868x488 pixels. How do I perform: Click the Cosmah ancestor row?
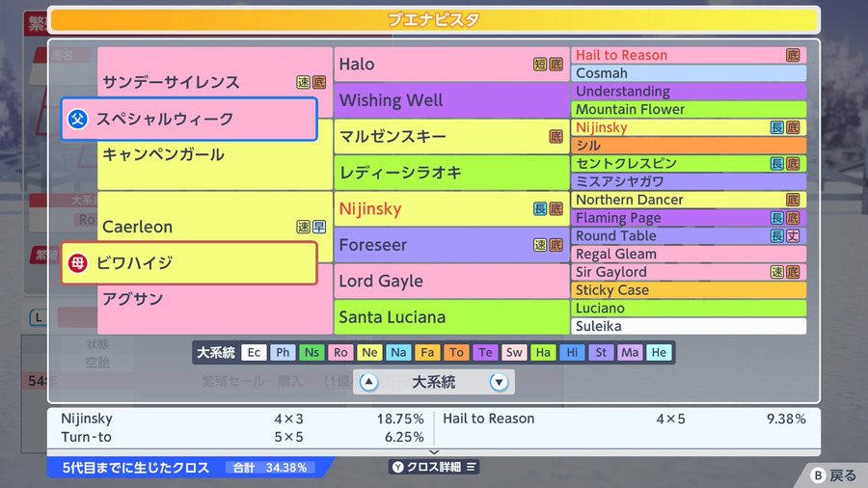click(689, 73)
